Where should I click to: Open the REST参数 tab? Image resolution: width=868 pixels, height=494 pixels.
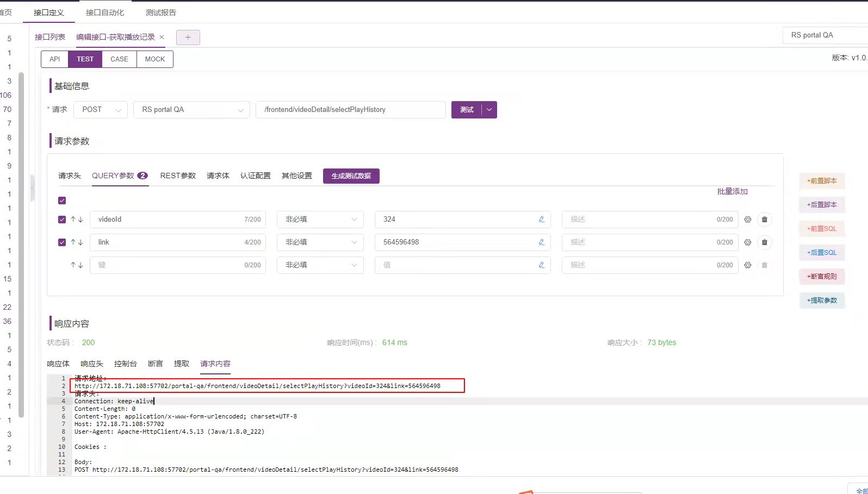(x=178, y=176)
